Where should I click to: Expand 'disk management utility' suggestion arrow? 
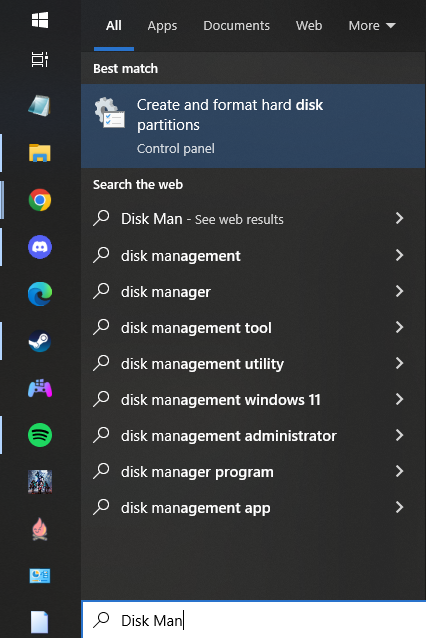coord(400,363)
